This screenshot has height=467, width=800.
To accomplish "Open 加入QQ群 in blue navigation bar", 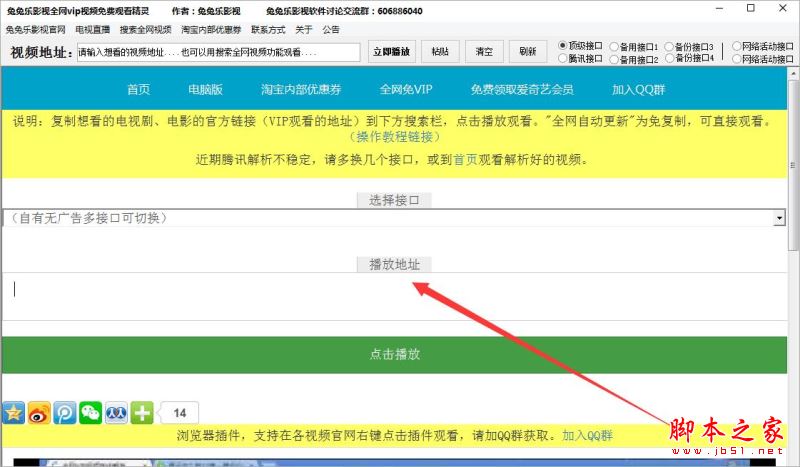I will tap(638, 89).
